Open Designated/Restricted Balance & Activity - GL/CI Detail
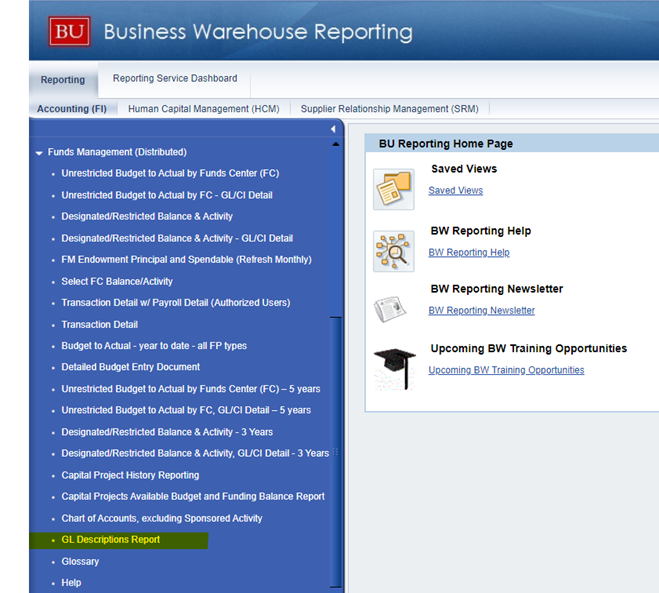659x593 pixels. tap(177, 238)
